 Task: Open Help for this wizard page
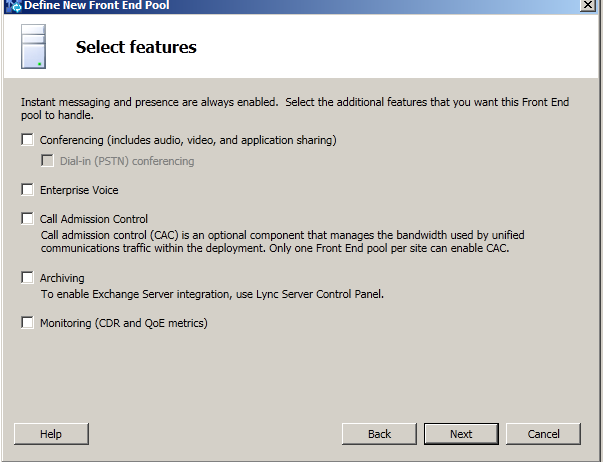click(51, 434)
